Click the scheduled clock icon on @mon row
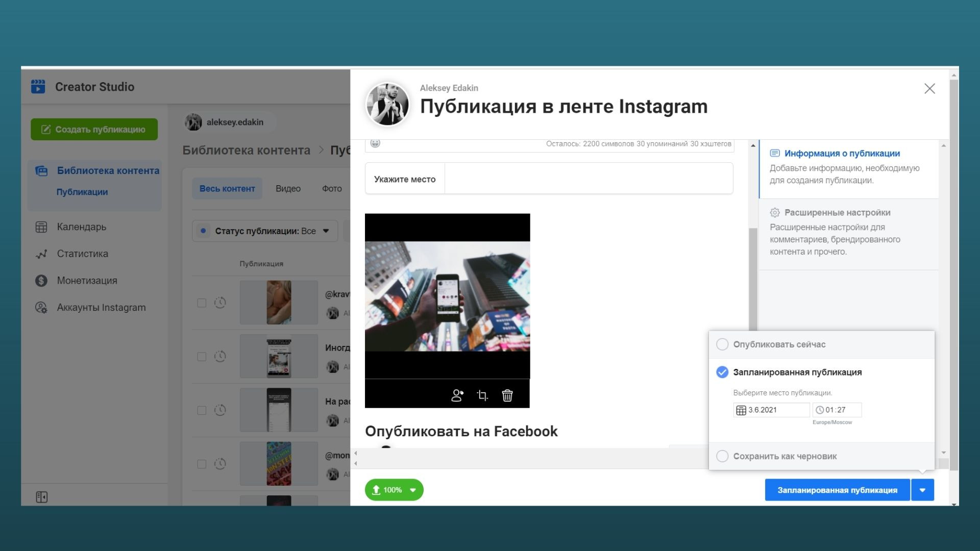 click(x=220, y=464)
